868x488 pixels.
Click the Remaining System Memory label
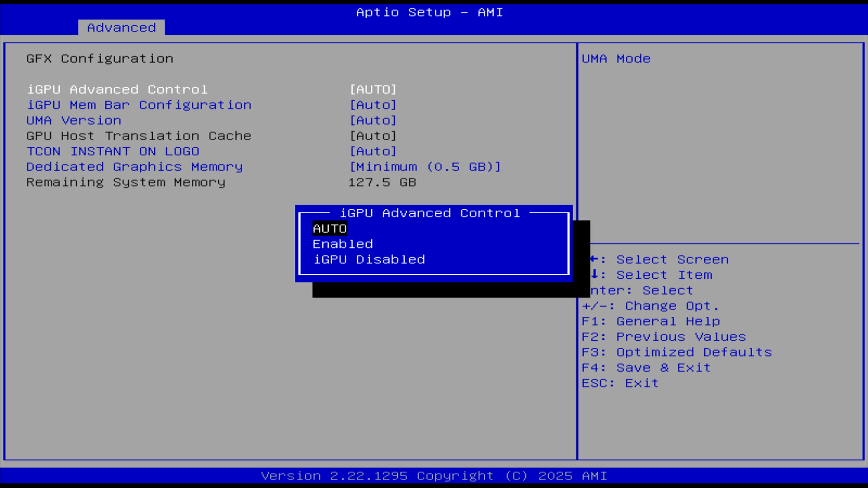[x=126, y=182]
